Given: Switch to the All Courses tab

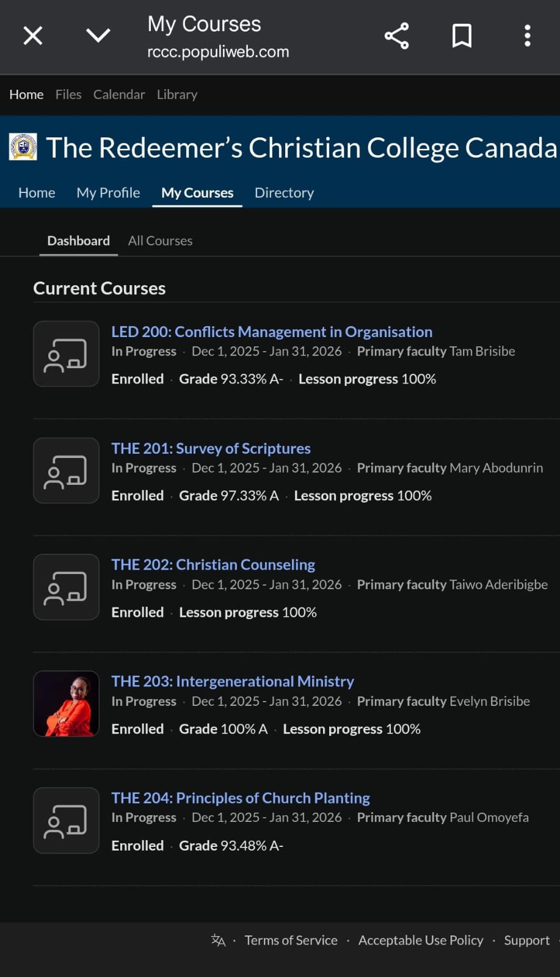Looking at the screenshot, I should [160, 241].
